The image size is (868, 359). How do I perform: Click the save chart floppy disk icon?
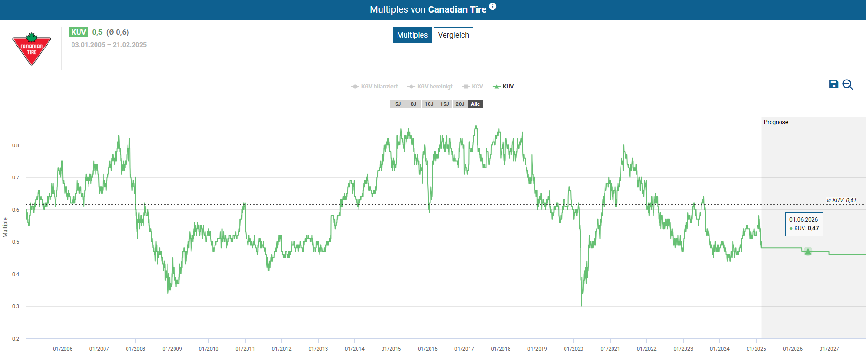[x=833, y=84]
